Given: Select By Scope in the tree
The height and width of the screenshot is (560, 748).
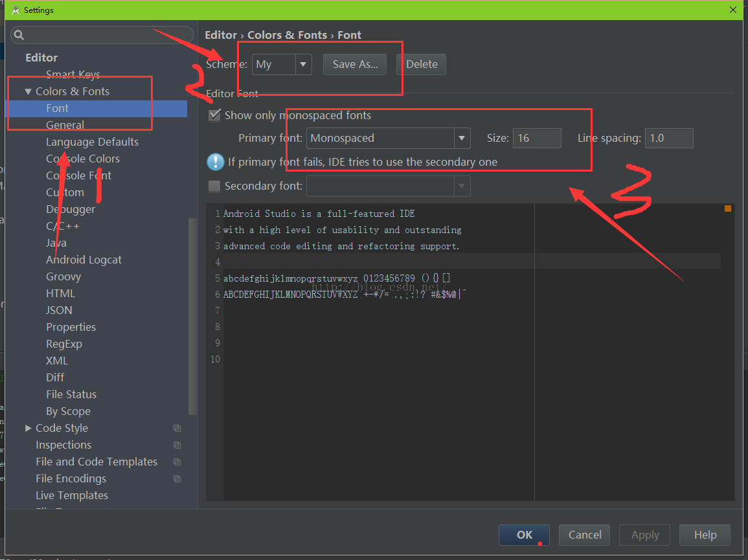Looking at the screenshot, I should click(68, 411).
